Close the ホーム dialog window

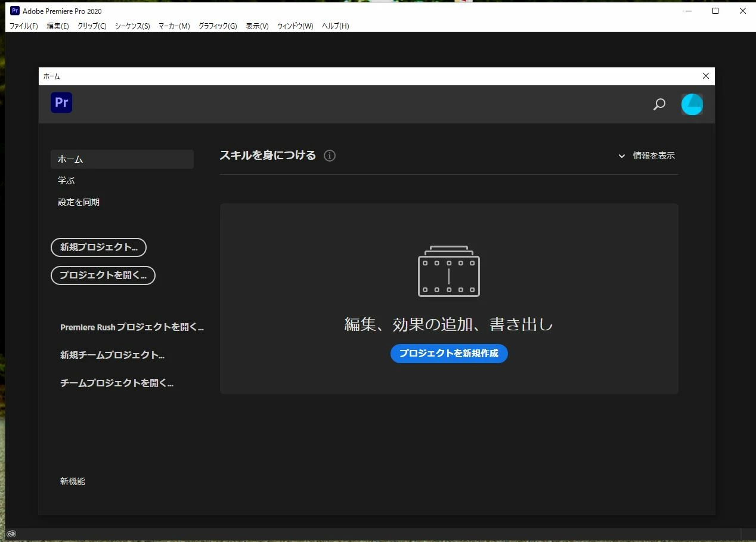706,76
